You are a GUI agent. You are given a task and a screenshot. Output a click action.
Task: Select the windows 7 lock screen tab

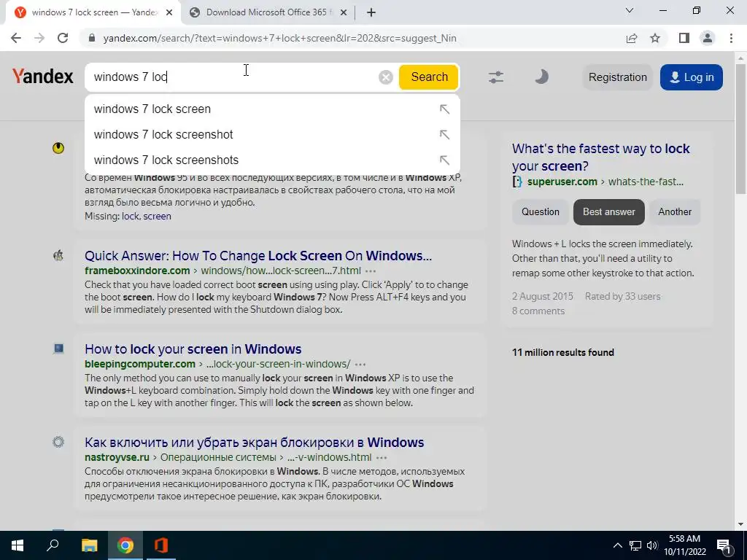(93, 12)
